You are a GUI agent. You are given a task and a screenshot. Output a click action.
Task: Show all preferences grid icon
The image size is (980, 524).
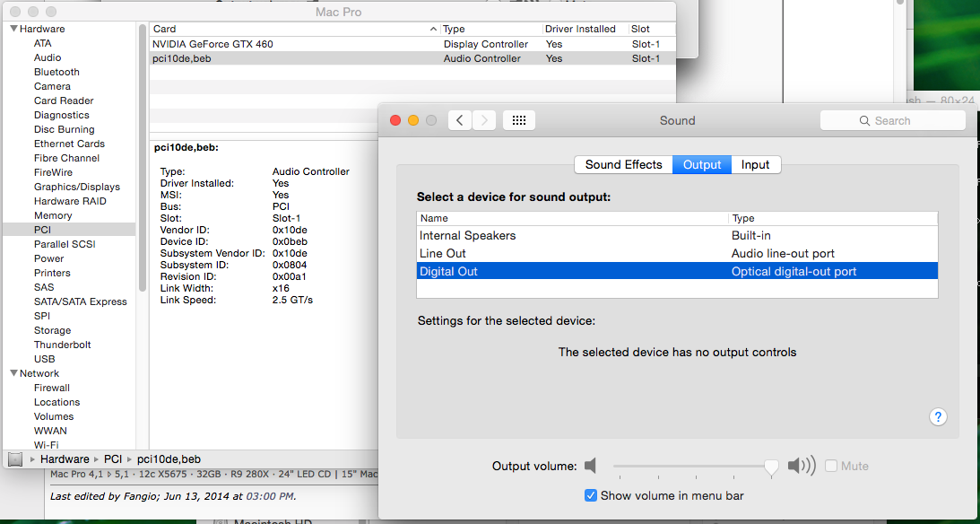click(519, 120)
